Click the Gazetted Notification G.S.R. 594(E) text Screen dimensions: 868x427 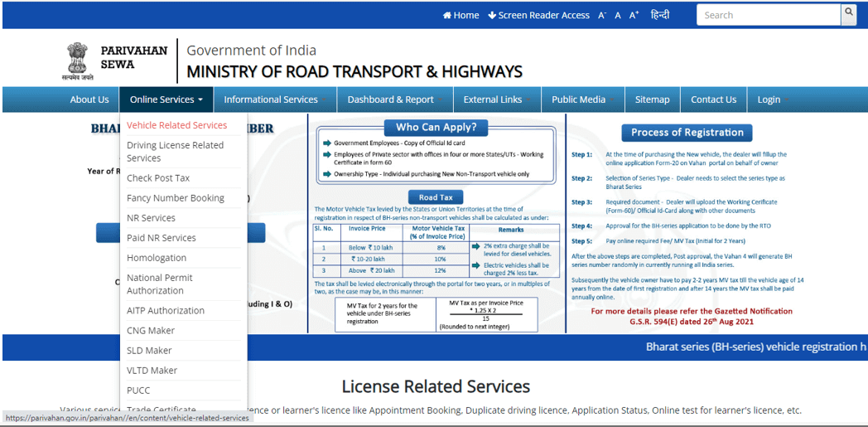point(692,316)
